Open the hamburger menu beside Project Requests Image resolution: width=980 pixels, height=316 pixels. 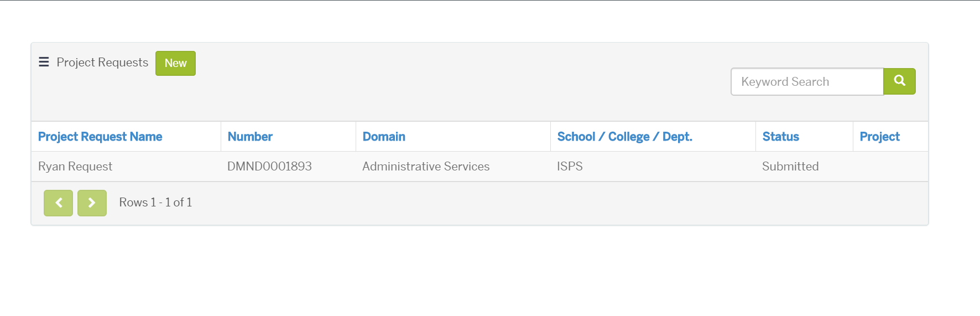click(x=44, y=62)
